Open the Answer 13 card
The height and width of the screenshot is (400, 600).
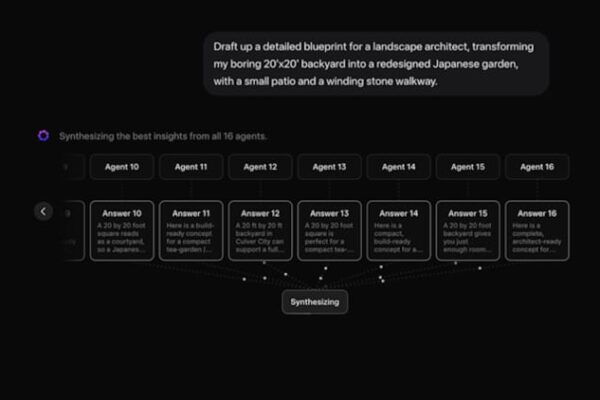(x=329, y=231)
